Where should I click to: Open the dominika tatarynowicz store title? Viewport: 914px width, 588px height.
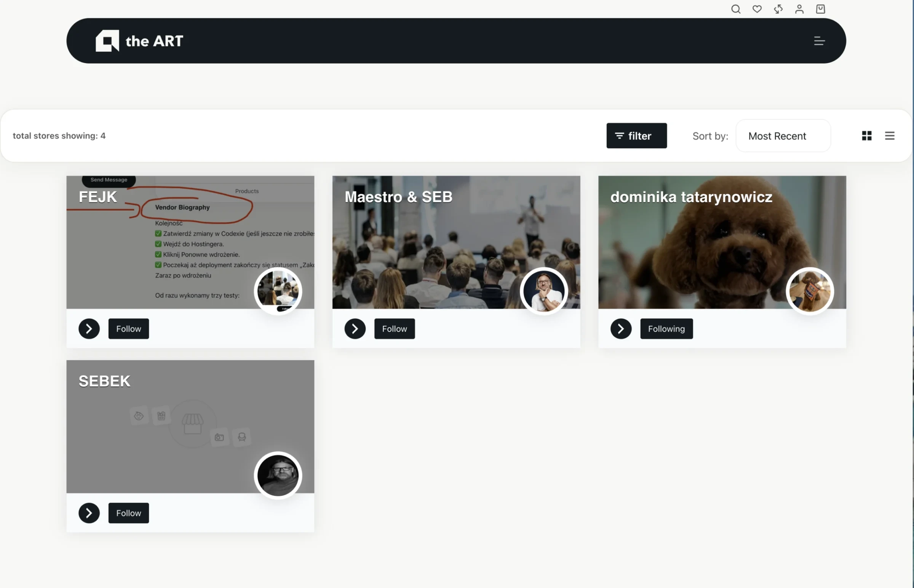click(692, 197)
